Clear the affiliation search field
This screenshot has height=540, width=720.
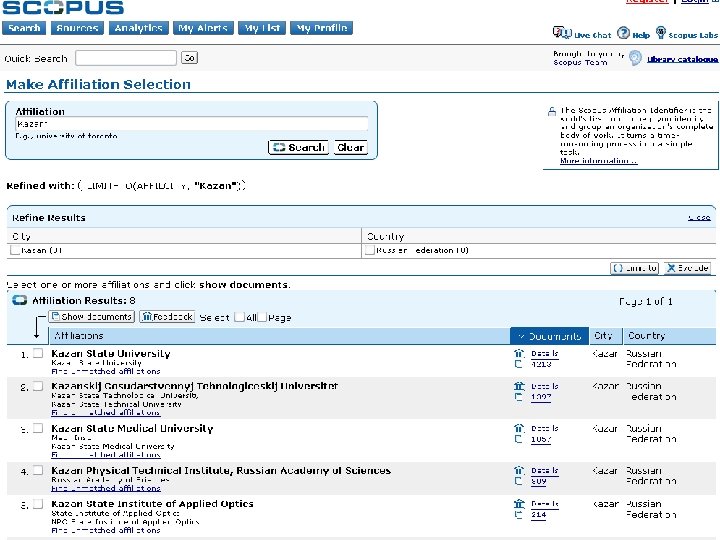pos(350,147)
